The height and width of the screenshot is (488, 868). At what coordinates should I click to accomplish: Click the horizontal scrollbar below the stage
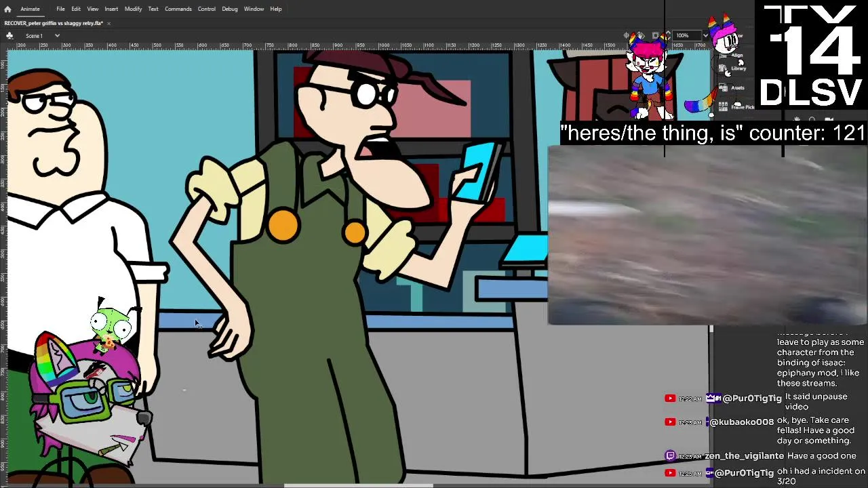point(358,485)
